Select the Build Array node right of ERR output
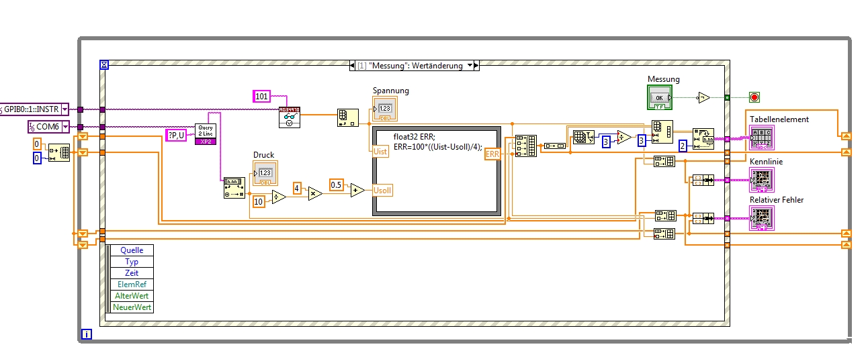The image size is (868, 361). [526, 146]
